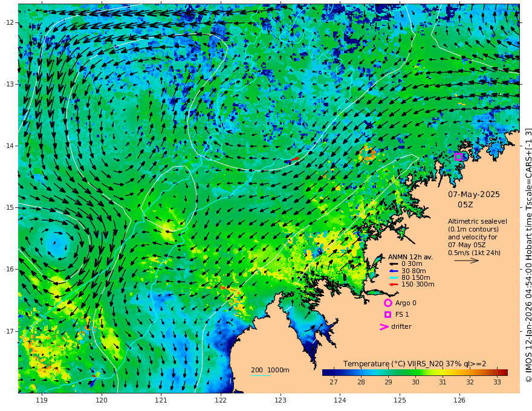Screen dimensions: 532x411
Task: Click the 150-300m legend label
Action: coord(418,284)
